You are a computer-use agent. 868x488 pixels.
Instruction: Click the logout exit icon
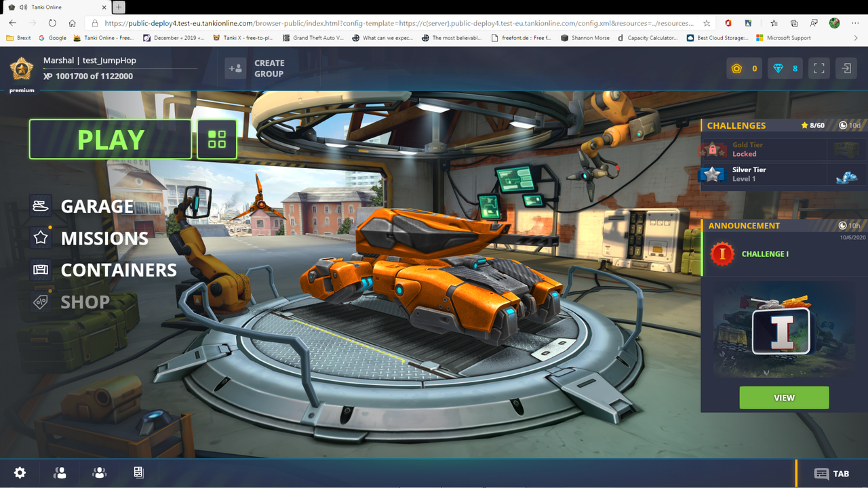point(846,68)
